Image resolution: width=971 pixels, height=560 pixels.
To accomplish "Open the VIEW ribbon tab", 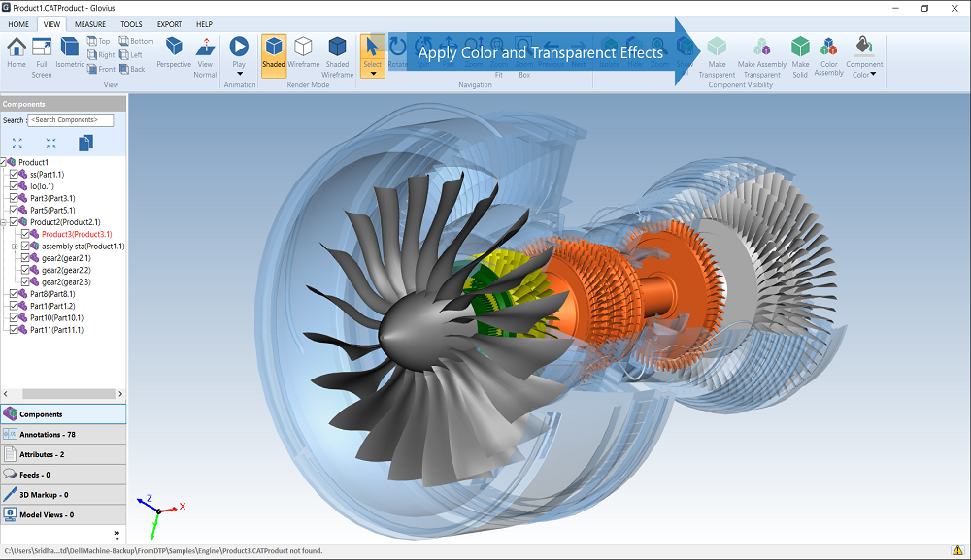I will click(x=52, y=24).
